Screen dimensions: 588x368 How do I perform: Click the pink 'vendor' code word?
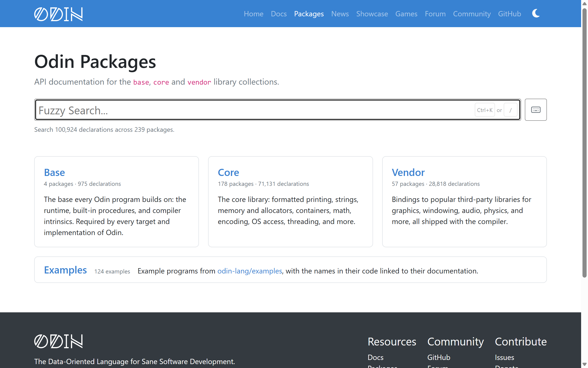[x=199, y=82]
